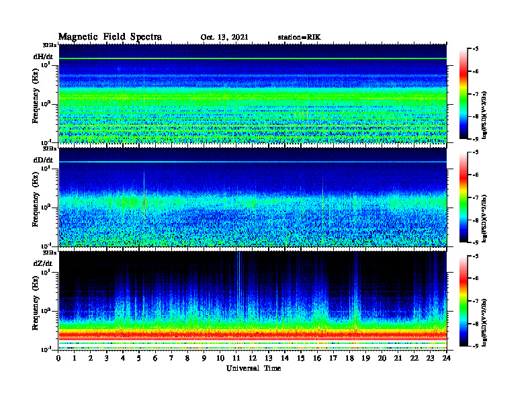The width and height of the screenshot is (532, 411).
Task: Click the "10⁻¹" frequency tick of dZ/dt panel
Action: pyautogui.click(x=46, y=349)
